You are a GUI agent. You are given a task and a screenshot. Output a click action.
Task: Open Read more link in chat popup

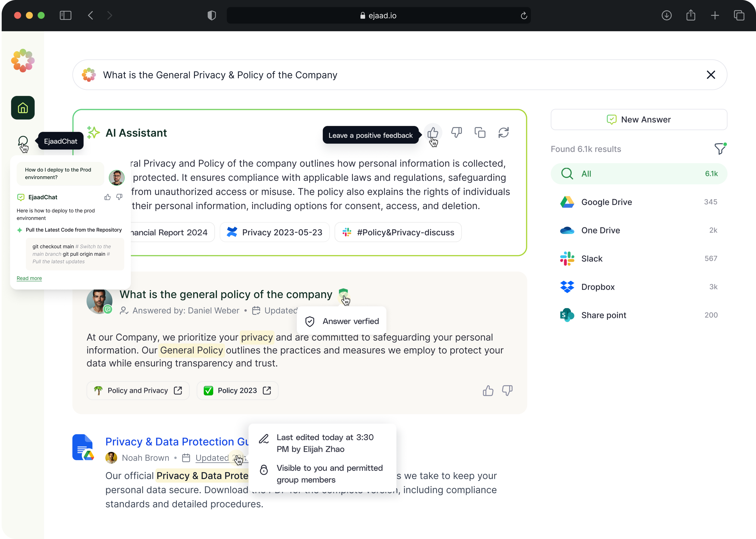pyautogui.click(x=29, y=278)
